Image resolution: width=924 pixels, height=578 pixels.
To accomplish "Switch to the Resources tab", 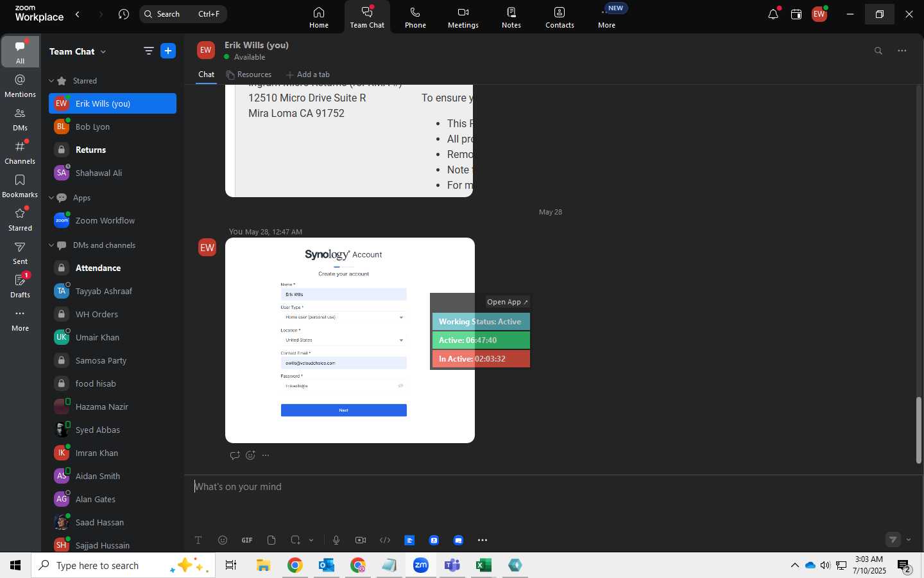I will point(249,74).
